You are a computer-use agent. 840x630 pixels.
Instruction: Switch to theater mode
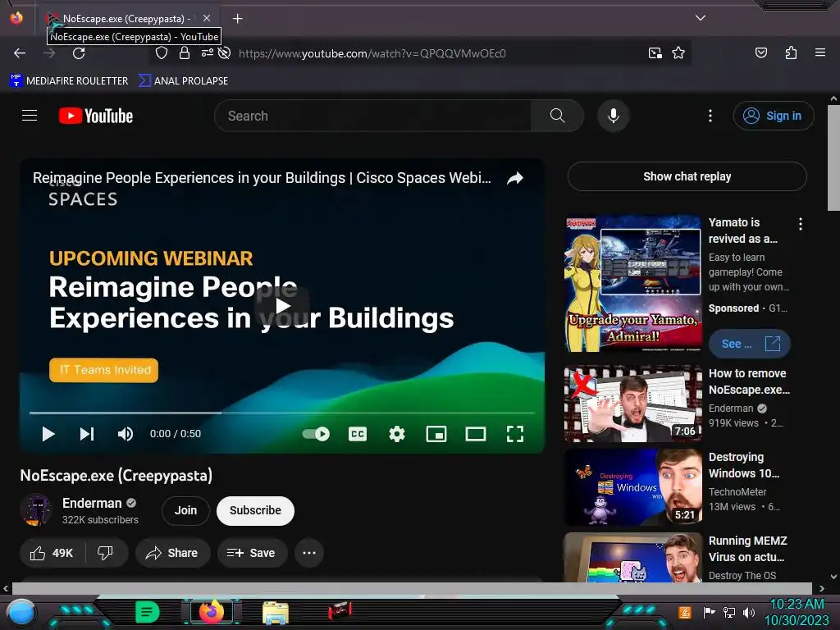click(476, 434)
